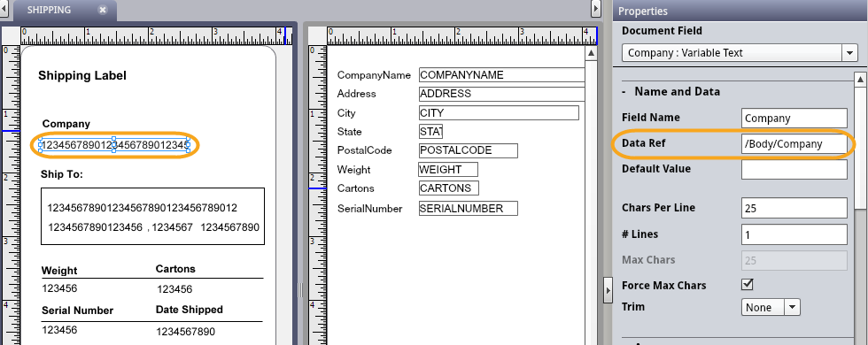
Task: Open the Document Field dropdown
Action: point(849,53)
